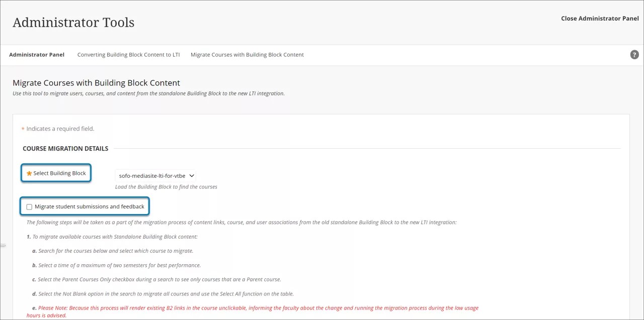Viewport: 644px width, 320px height.
Task: Click the question mark help circle again
Action: [x=634, y=54]
